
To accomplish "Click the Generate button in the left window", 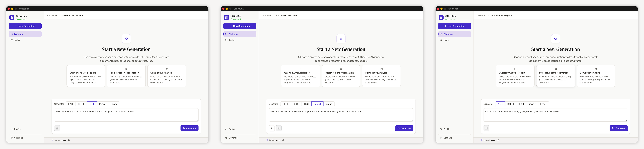I will pyautogui.click(x=190, y=128).
